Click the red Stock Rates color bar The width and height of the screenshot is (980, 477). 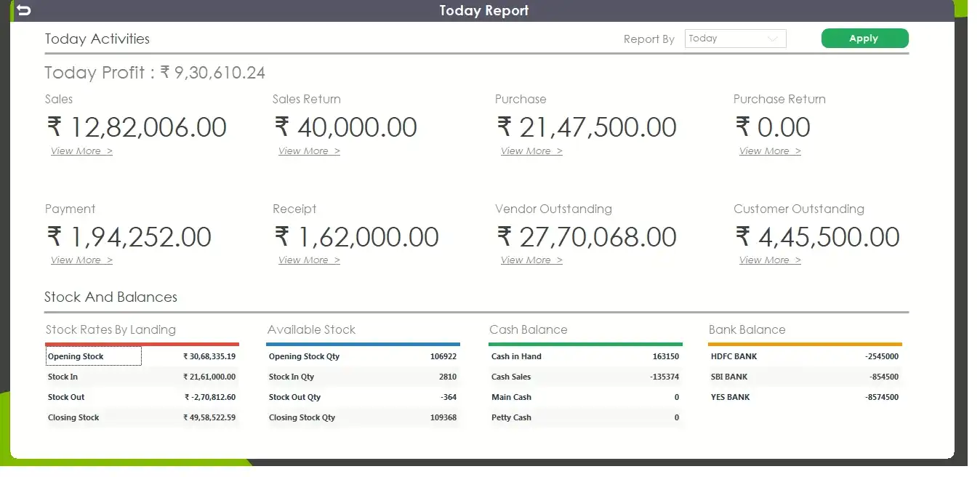click(x=142, y=344)
